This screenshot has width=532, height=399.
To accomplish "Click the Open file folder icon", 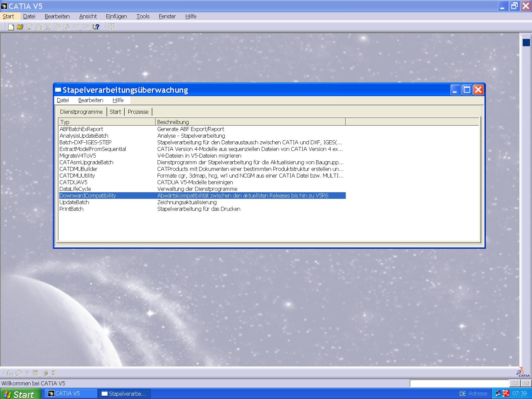I will (20, 27).
